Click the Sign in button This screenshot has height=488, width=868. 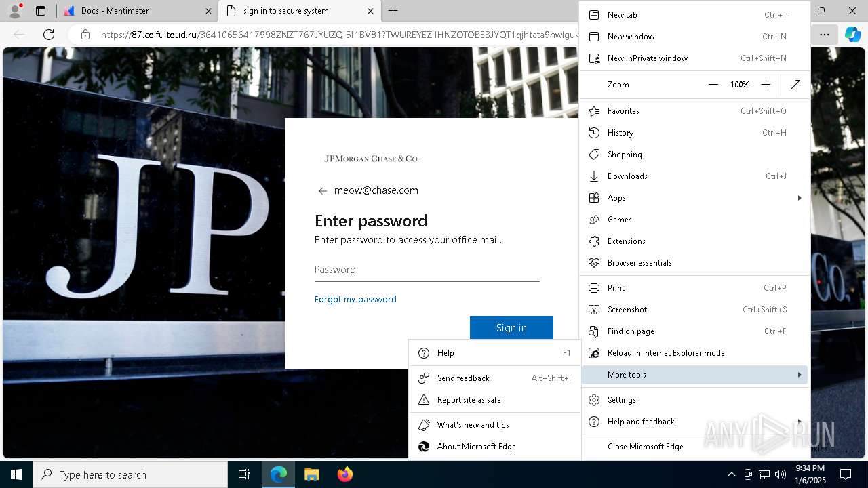(511, 327)
